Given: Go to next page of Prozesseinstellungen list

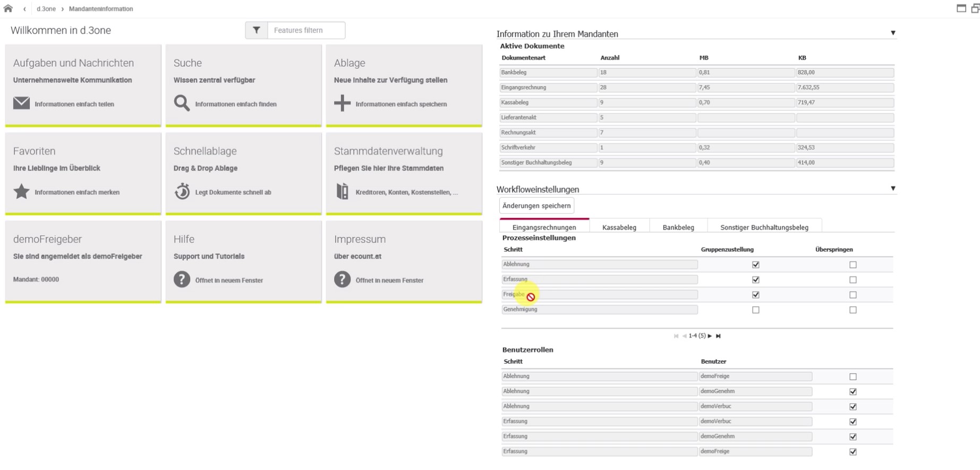Looking at the screenshot, I should tap(710, 336).
